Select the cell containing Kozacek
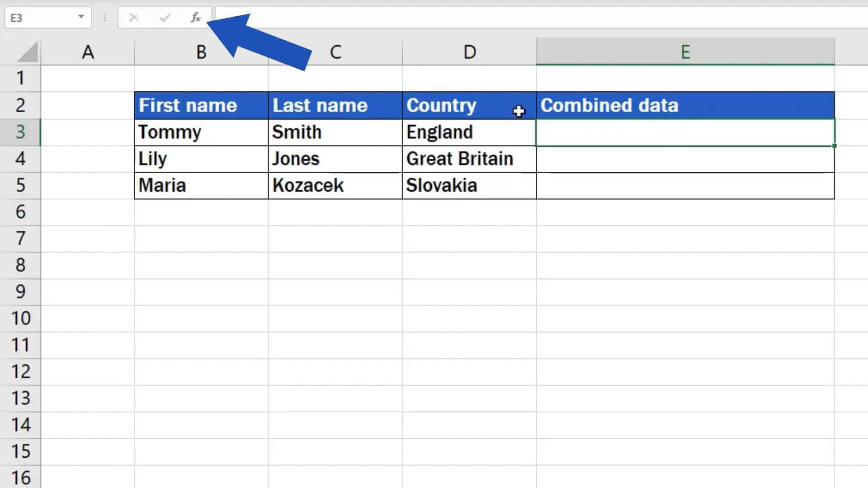The height and width of the screenshot is (488, 868). pyautogui.click(x=335, y=185)
